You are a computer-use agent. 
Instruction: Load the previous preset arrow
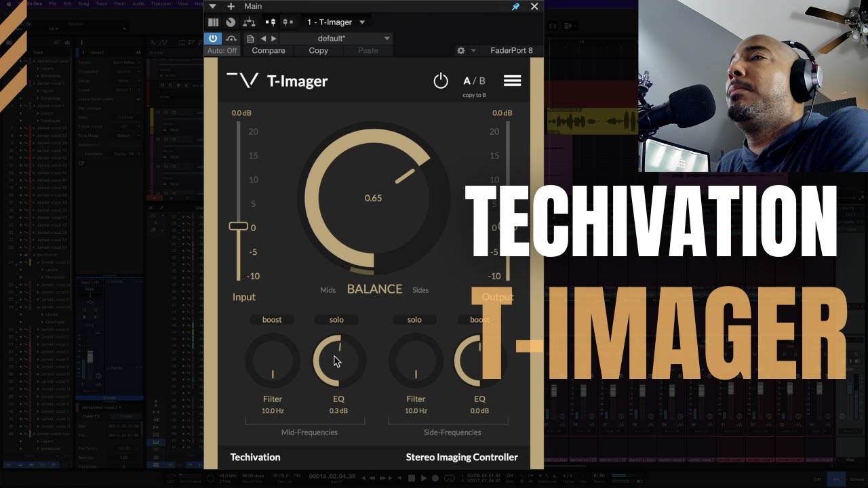(x=264, y=39)
